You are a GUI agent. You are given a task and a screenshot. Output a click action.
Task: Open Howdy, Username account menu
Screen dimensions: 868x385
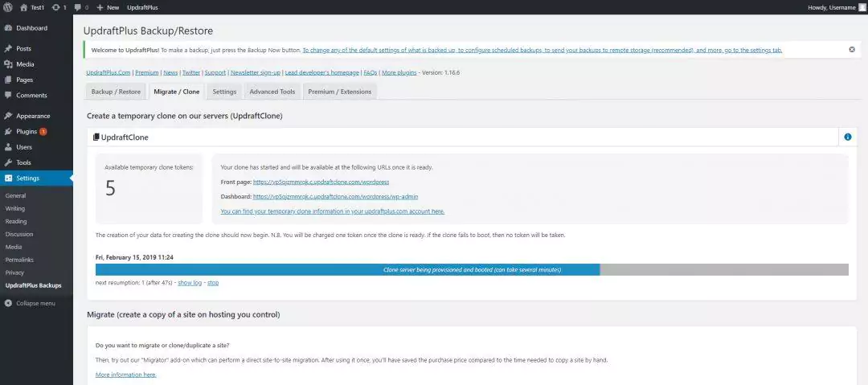point(833,7)
